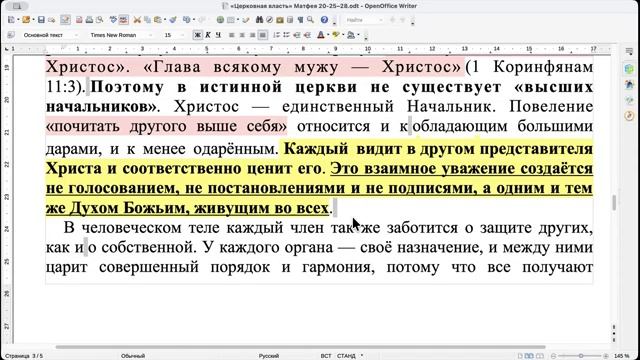Open OpenOffice Help question mark icon
The image size is (640, 360).
click(x=324, y=20)
